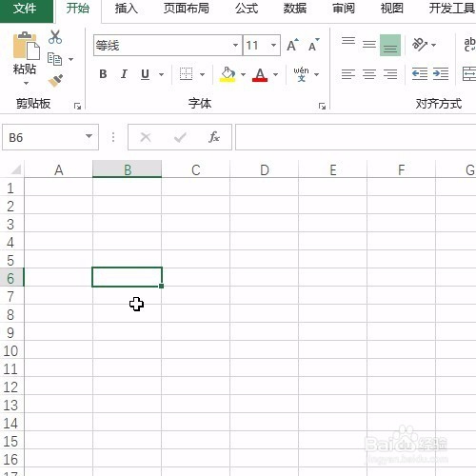Click the Copy icon
476x476 pixels.
pyautogui.click(x=54, y=59)
